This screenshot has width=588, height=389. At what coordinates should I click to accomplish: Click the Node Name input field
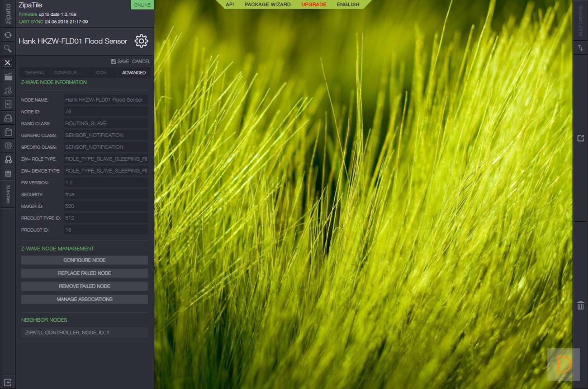(106, 100)
